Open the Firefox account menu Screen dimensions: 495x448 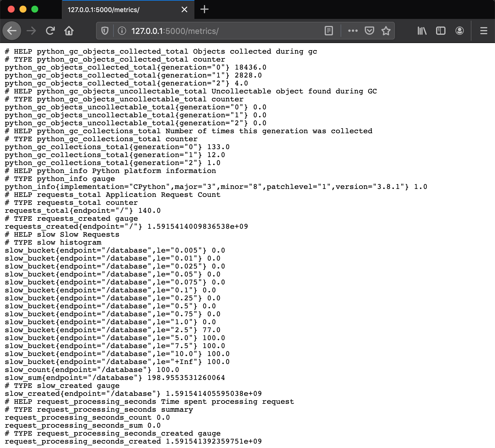pyautogui.click(x=460, y=31)
